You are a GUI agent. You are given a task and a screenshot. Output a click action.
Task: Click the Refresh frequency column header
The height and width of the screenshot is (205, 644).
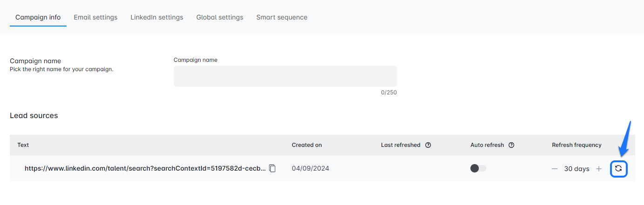pyautogui.click(x=577, y=145)
